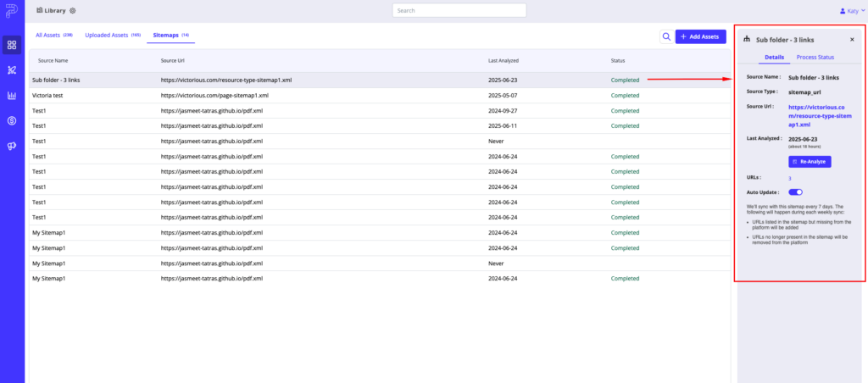The height and width of the screenshot is (383, 868).
Task: Click the 2024-09-27 date cell
Action: tap(503, 111)
